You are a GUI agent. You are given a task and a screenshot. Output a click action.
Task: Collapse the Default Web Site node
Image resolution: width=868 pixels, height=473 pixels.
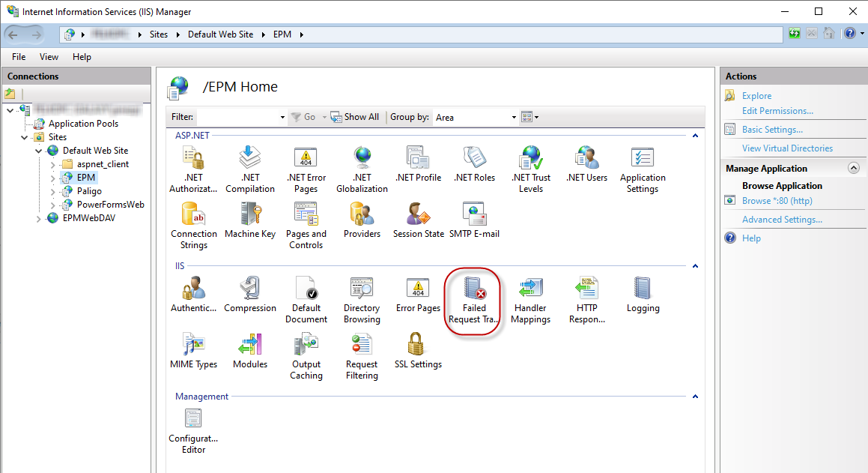pyautogui.click(x=40, y=150)
